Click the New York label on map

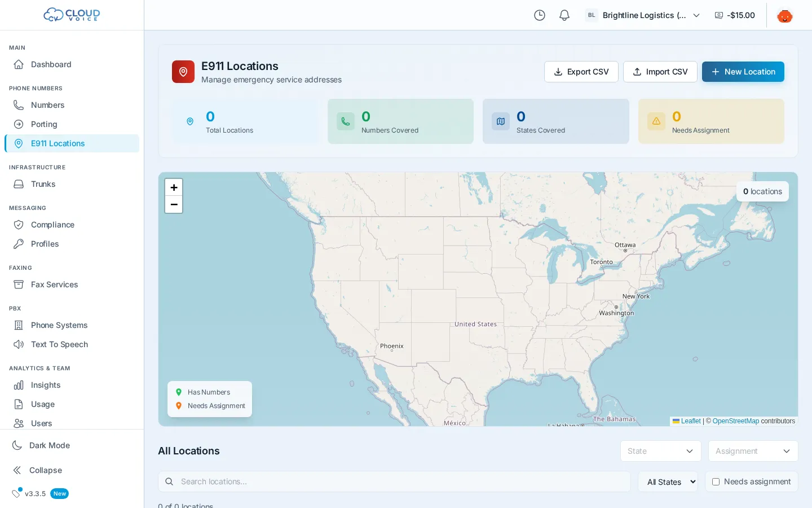coord(636,296)
